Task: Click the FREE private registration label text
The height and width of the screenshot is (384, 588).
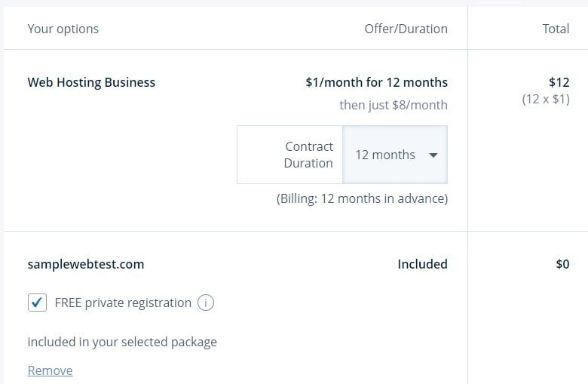Action: point(123,303)
